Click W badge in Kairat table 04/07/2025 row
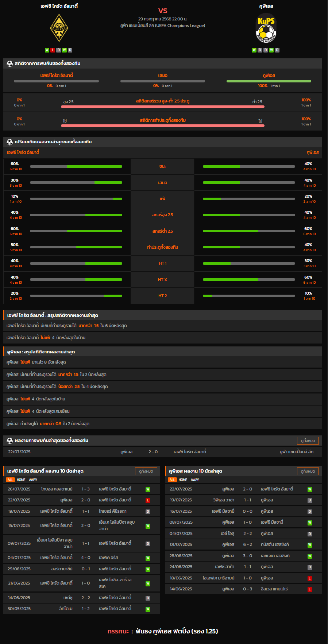This screenshot has height=644, width=328. coord(148,558)
